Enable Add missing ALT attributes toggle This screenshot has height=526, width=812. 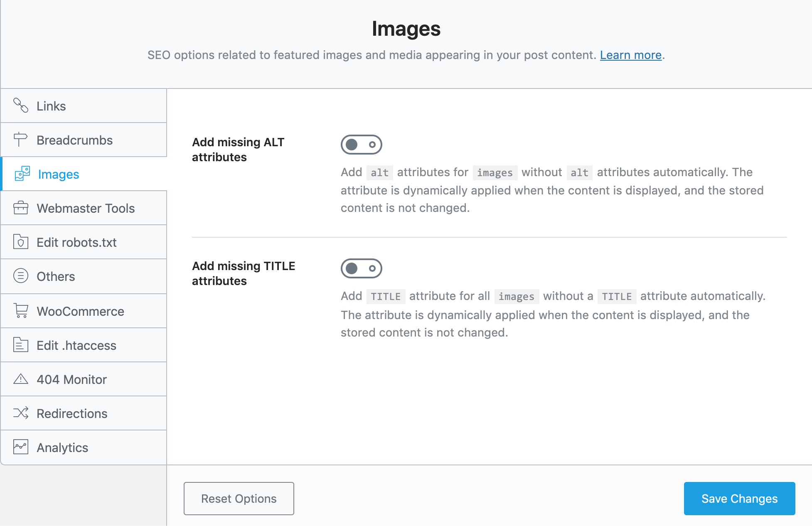(361, 145)
